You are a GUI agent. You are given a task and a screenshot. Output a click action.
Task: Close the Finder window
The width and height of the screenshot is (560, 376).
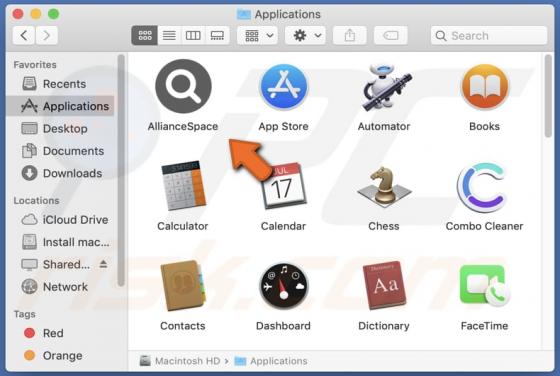click(x=18, y=14)
